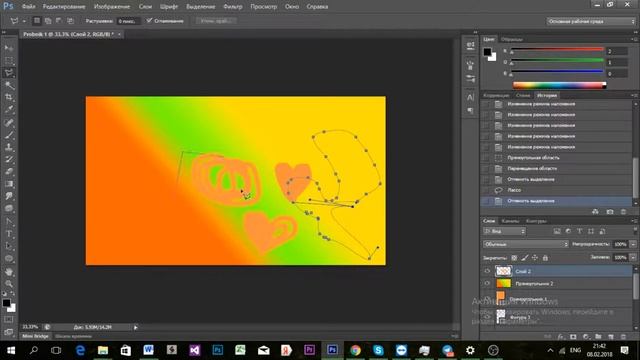Open the Файл menu
Image resolution: width=640 pixels, height=360 pixels.
(x=28, y=7)
